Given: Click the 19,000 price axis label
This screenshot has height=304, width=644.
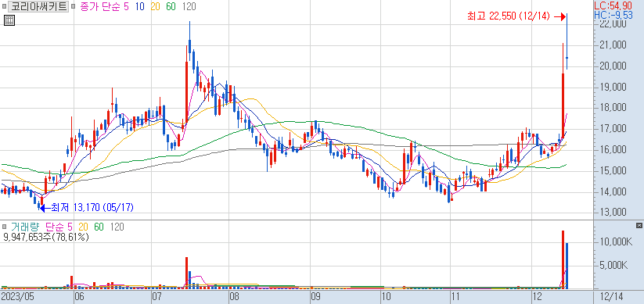Looking at the screenshot, I should point(613,87).
